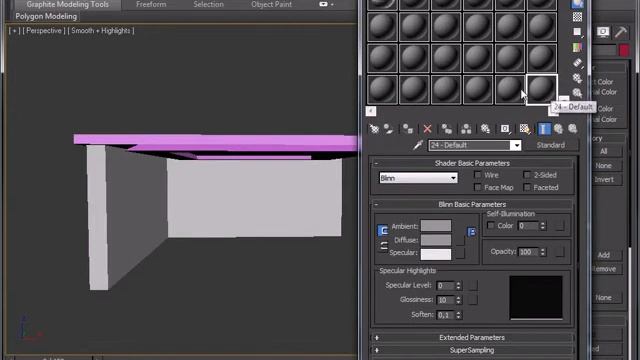
Task: Toggle Ambient-Diffuse color lock button
Action: (382, 231)
